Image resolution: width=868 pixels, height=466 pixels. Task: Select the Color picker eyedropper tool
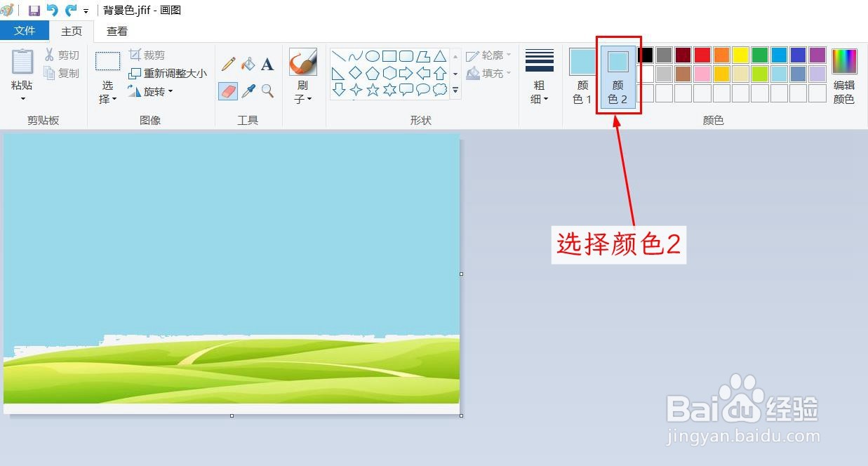click(248, 91)
